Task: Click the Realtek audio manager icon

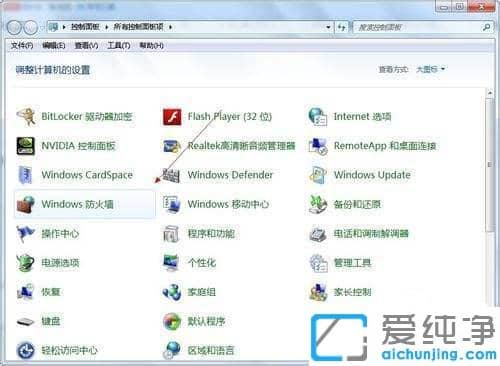Action: click(x=172, y=146)
